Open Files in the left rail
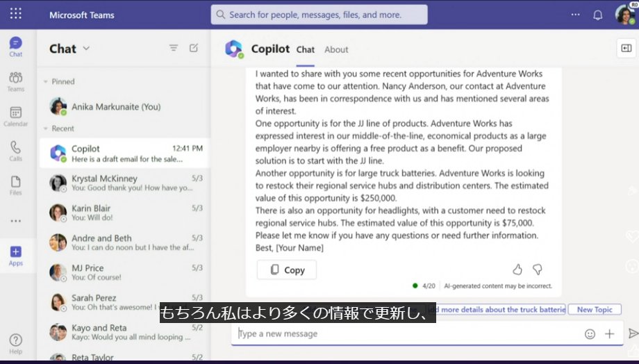The height and width of the screenshot is (364, 639). (x=15, y=186)
